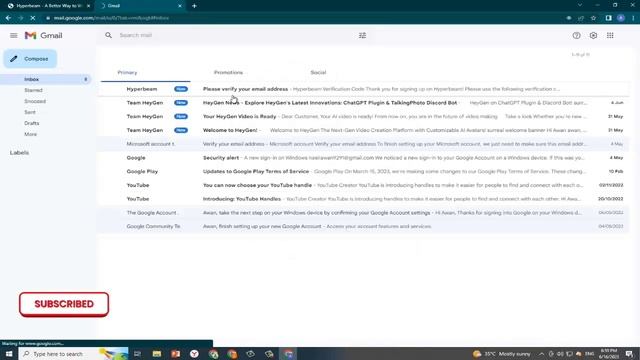Open the Sent folder
640x360 pixels.
click(30, 112)
